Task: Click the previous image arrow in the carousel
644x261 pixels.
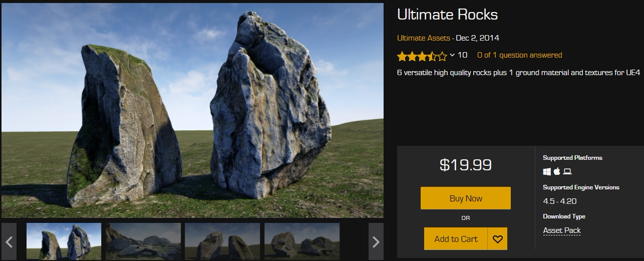Action: coord(9,241)
